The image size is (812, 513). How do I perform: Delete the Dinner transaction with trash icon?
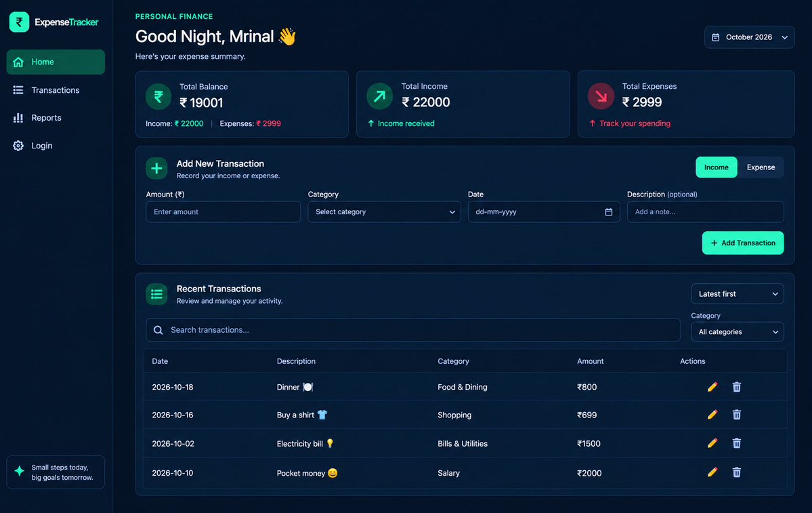(736, 387)
